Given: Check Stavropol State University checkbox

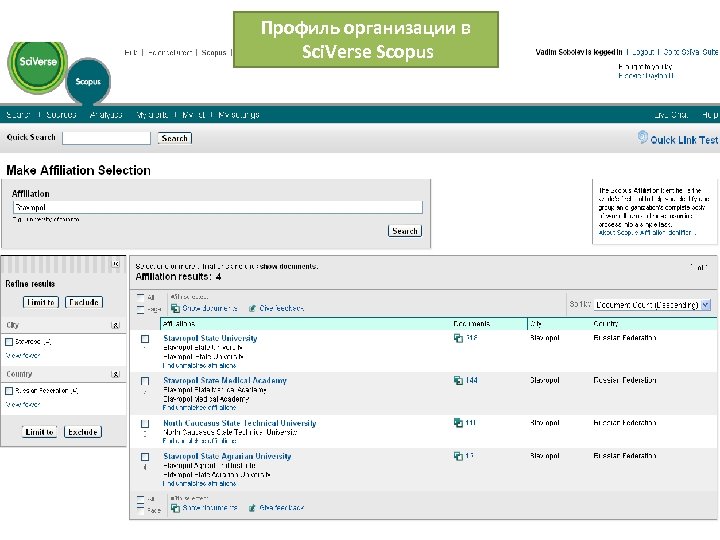Looking at the screenshot, I should 145,339.
